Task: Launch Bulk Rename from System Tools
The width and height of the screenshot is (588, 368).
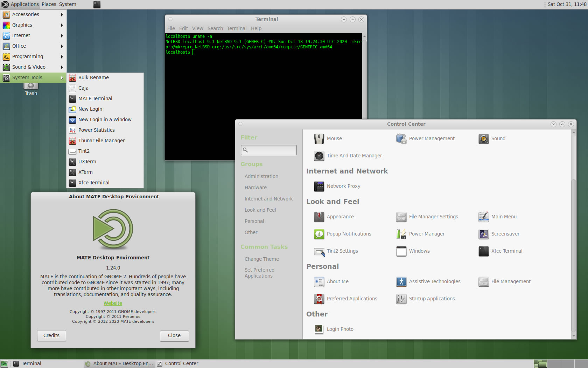Action: tap(105, 78)
